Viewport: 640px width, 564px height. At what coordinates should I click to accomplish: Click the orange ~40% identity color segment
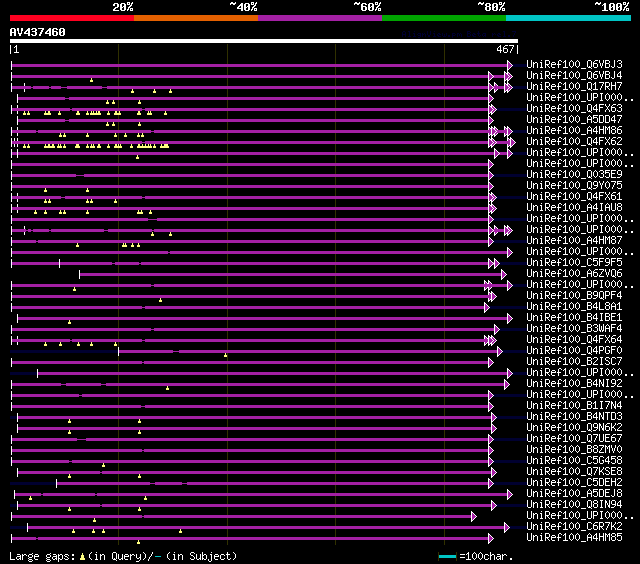[196, 18]
